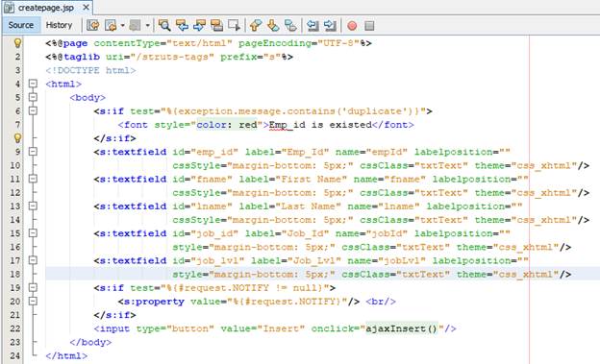Click 'color: red' style value
This screenshot has width=600, height=364.
pyautogui.click(x=227, y=125)
